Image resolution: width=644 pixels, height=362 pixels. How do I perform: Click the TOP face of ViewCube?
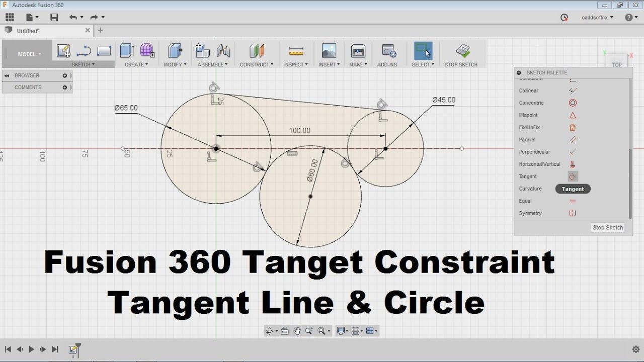(x=617, y=64)
